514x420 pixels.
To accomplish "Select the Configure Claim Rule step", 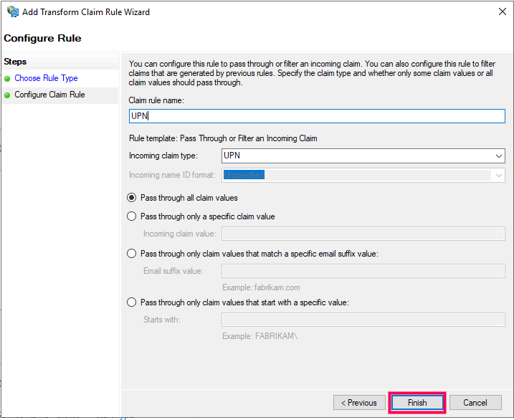I will click(49, 95).
